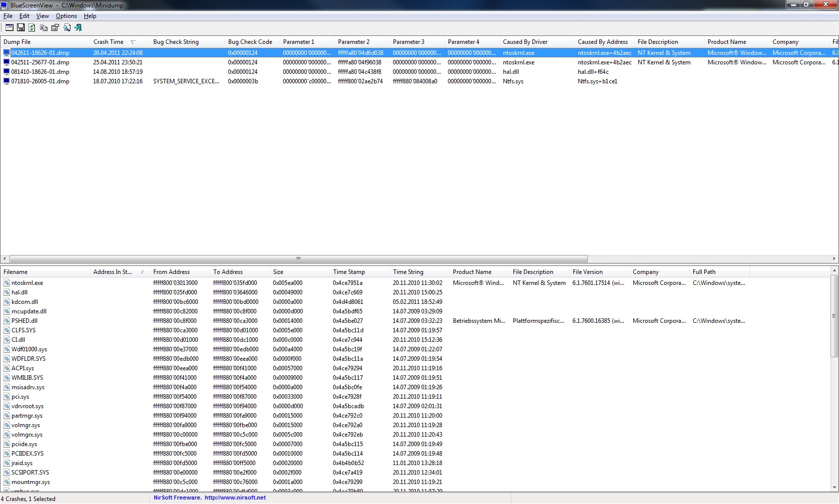
Task: Sort by Dump File column header
Action: tap(45, 42)
